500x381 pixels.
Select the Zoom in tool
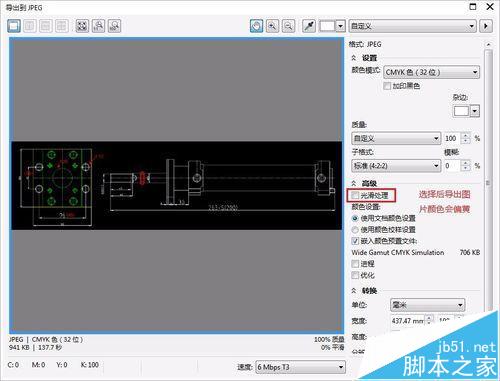click(x=272, y=26)
